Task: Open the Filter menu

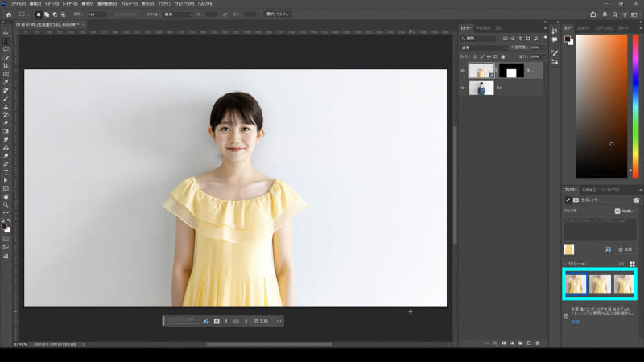Action: (x=129, y=4)
